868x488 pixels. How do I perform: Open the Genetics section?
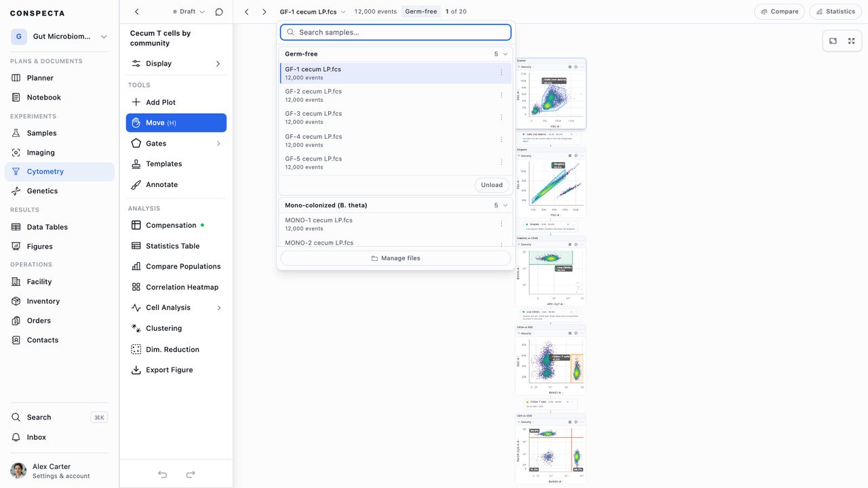[x=60, y=191]
